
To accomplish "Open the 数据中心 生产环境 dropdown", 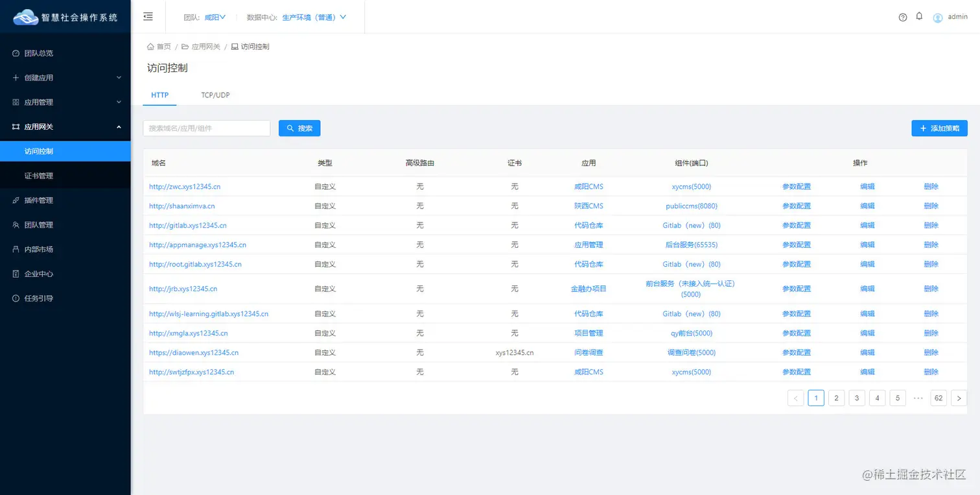I will click(314, 18).
